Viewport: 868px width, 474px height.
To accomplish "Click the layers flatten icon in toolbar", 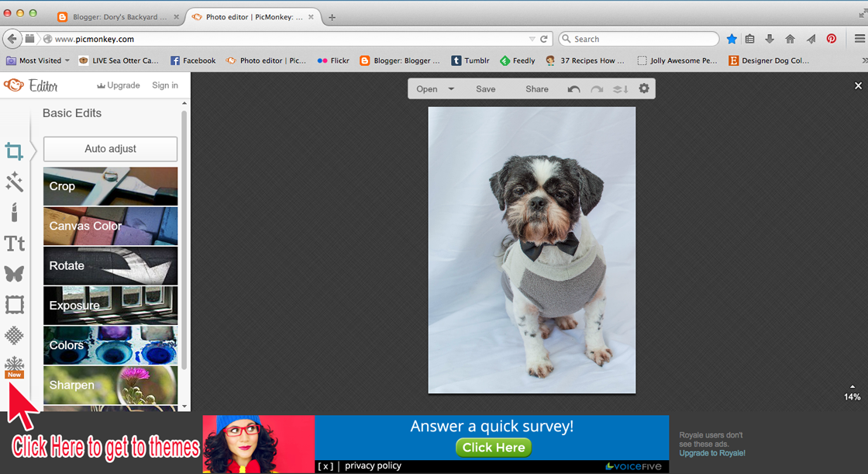I will [x=620, y=88].
